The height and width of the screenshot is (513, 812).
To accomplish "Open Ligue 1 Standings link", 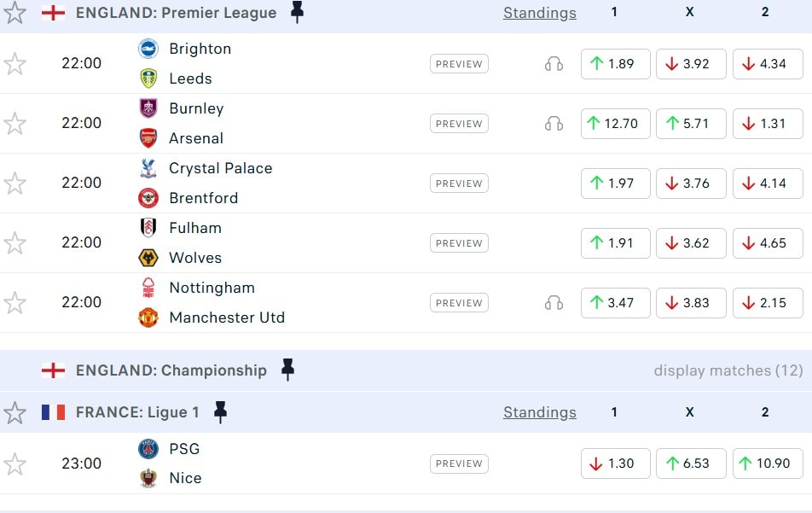I will (539, 412).
